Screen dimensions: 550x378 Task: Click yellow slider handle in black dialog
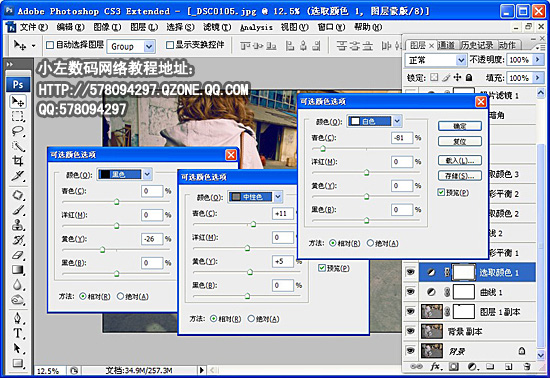tap(102, 249)
